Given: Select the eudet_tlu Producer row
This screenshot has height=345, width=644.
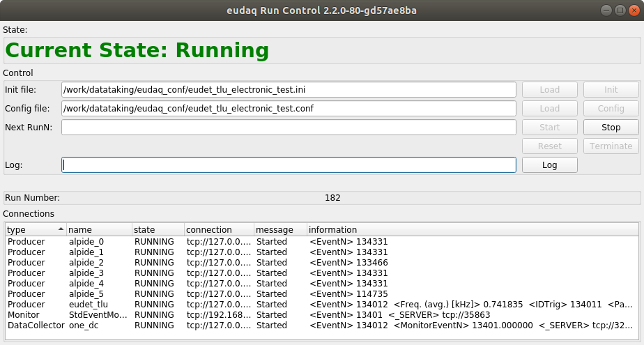Looking at the screenshot, I should tap(89, 305).
